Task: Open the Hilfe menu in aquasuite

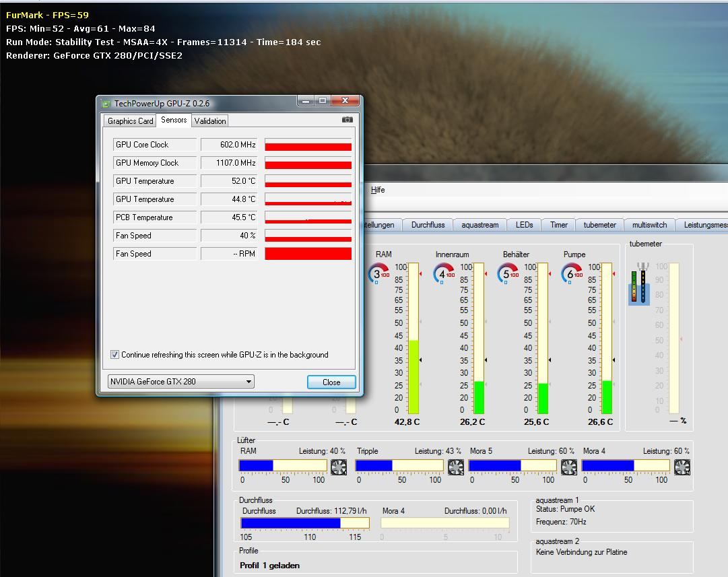Action: pyautogui.click(x=377, y=189)
